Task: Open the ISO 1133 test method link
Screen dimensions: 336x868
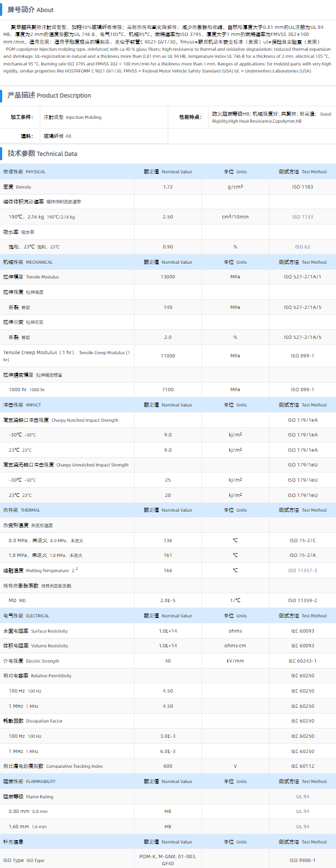Action: (x=302, y=217)
